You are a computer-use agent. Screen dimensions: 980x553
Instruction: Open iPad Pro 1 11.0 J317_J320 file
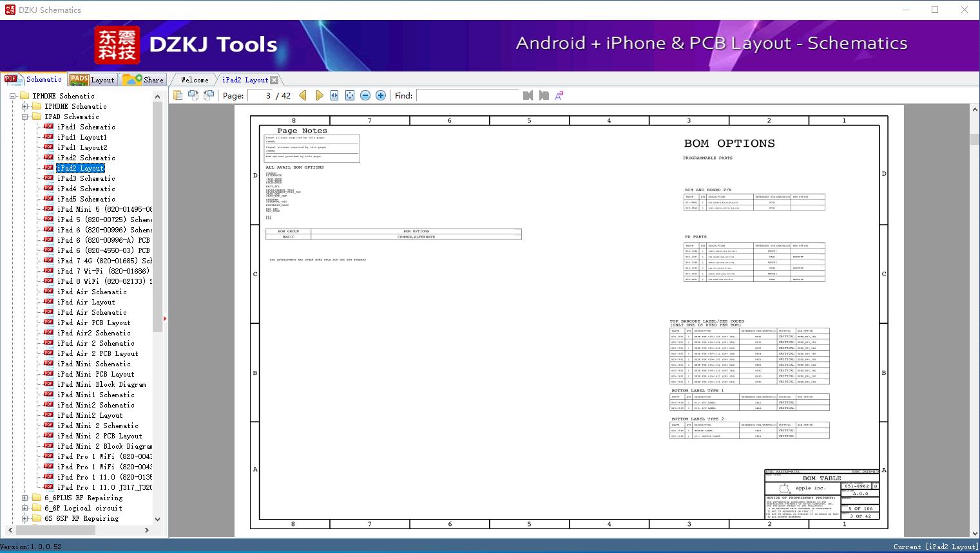coord(104,487)
